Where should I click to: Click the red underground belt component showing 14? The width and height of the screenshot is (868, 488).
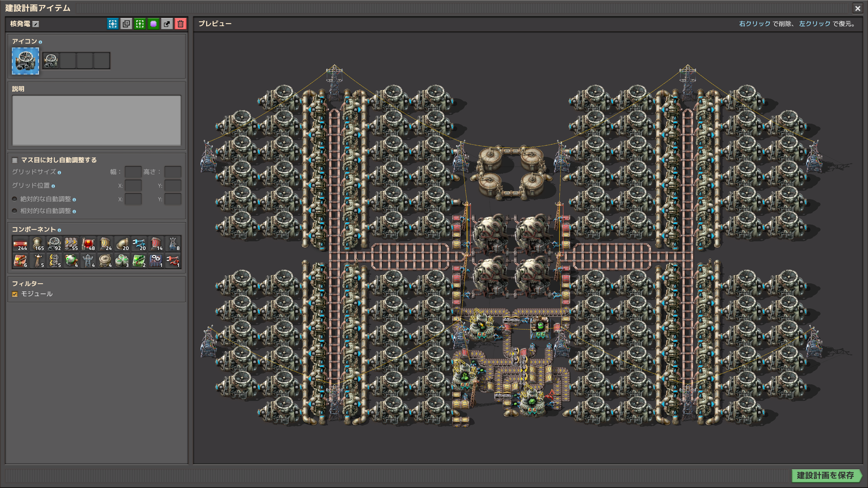coord(156,244)
